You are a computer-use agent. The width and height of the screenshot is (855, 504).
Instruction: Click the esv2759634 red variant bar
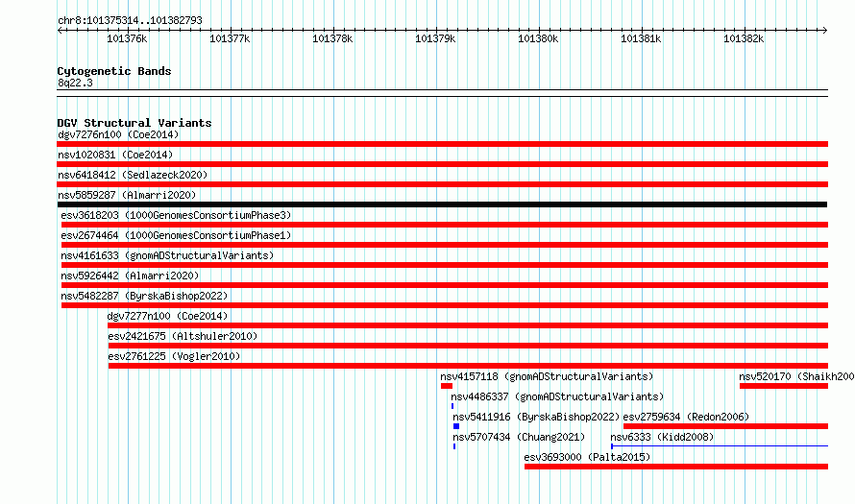725,426
